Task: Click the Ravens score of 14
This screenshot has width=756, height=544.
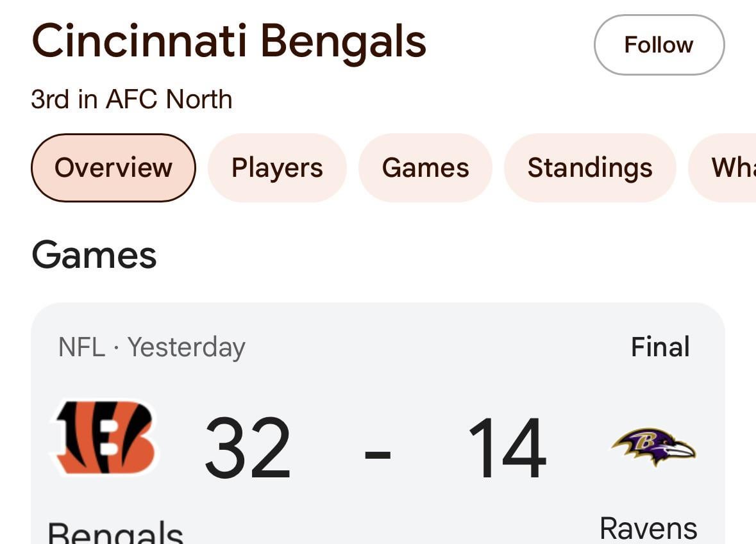Action: tap(507, 448)
